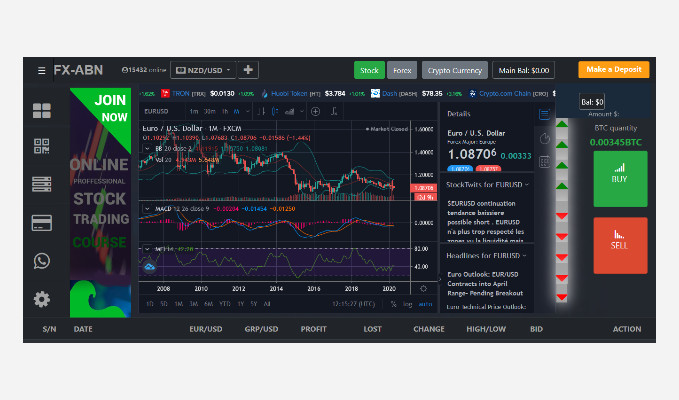Set chart range to 1D

(x=150, y=304)
